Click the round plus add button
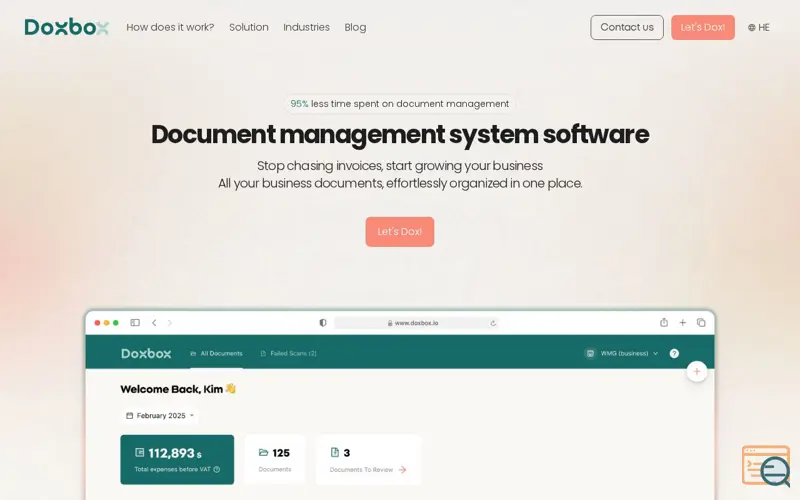This screenshot has width=800, height=500. click(696, 371)
